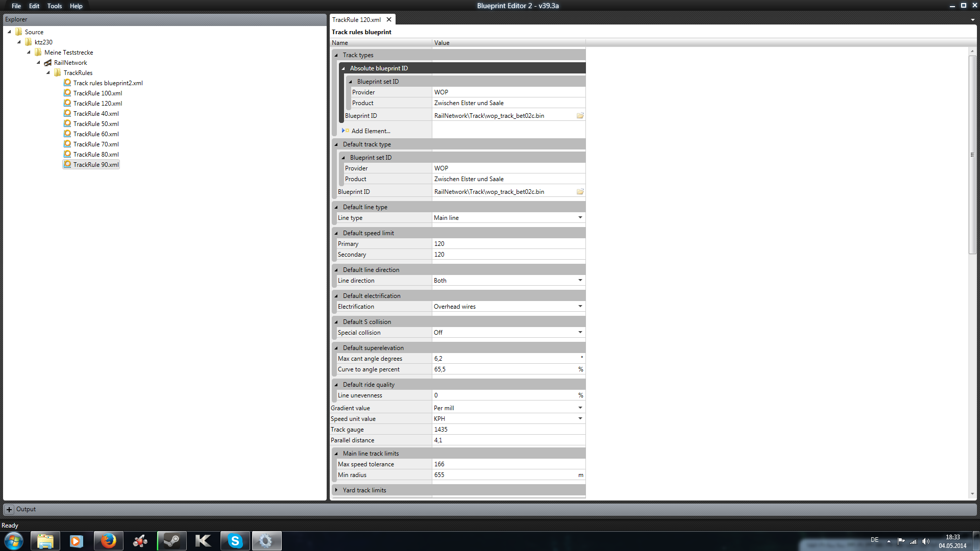The image size is (980, 551).
Task: Open Firefox from the taskbar
Action: (x=108, y=541)
